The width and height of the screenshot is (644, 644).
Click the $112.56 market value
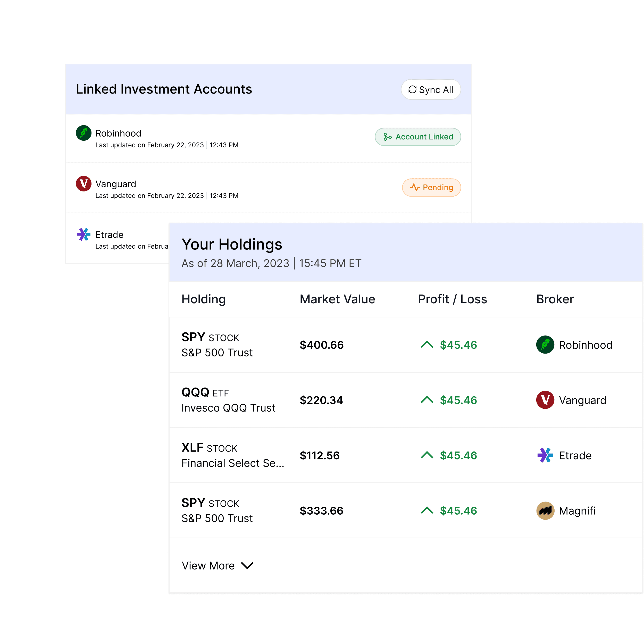320,456
